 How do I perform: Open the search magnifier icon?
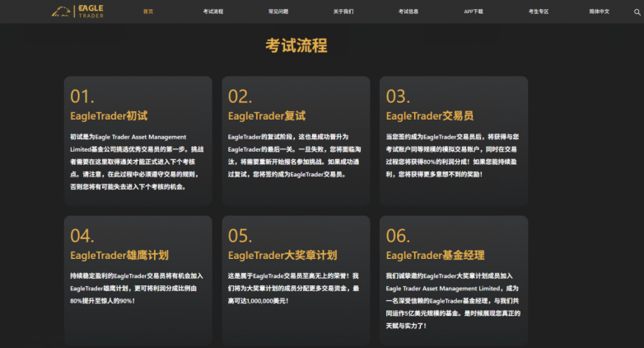pos(637,12)
